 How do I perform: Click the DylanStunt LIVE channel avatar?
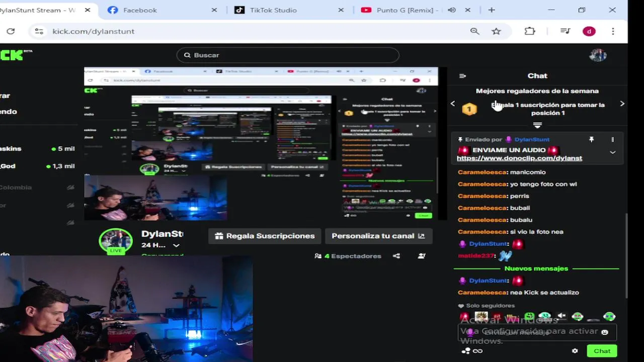coord(116,241)
